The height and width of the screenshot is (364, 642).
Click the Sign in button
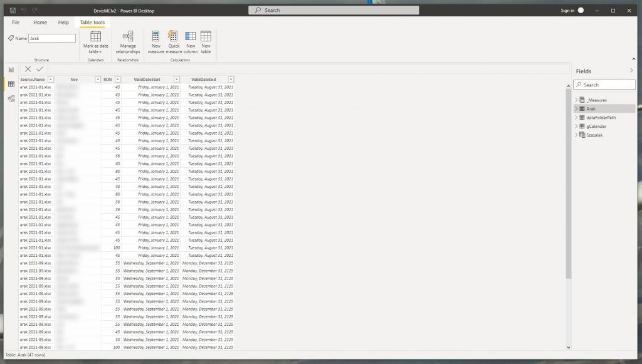(x=567, y=11)
